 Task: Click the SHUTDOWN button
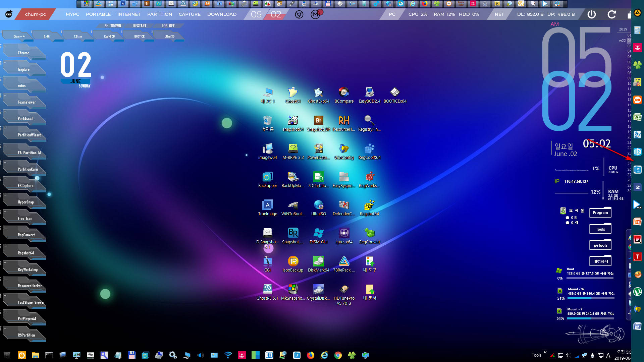coord(113,26)
